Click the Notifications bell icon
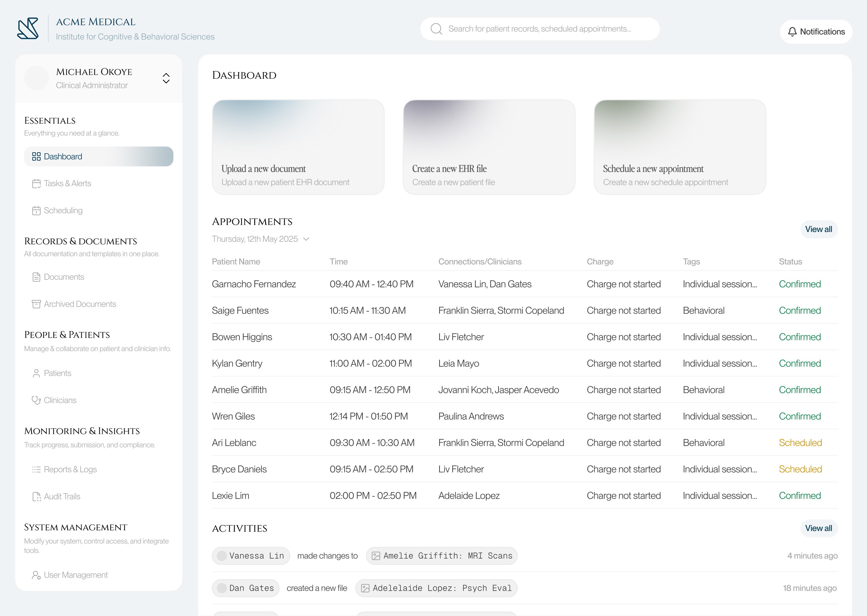This screenshot has height=616, width=867. 792,32
